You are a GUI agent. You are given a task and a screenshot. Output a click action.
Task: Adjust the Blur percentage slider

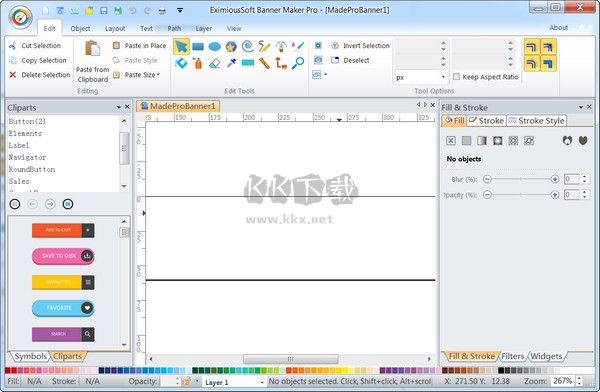point(521,179)
